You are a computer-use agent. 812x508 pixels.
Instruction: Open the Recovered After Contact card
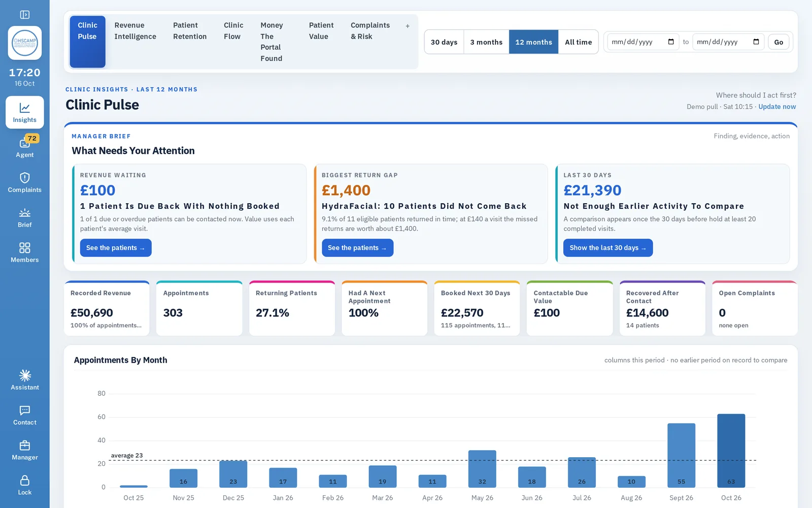tap(662, 308)
